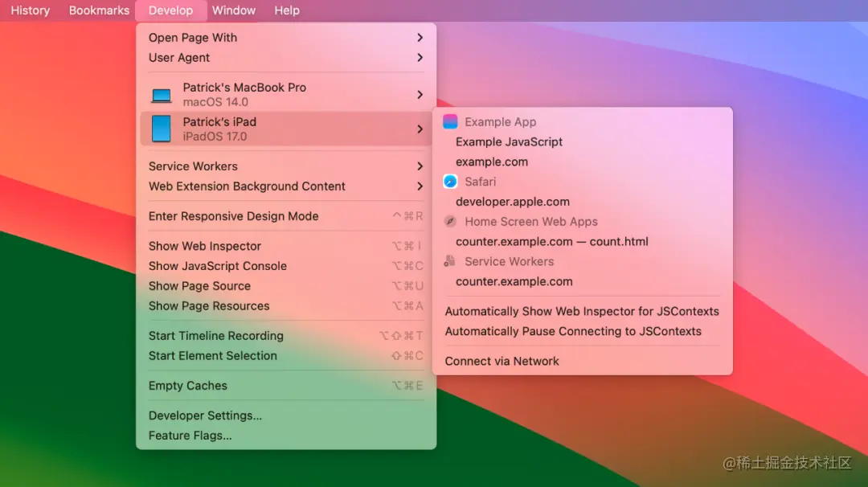Choose Connect via Network
The image size is (868, 487).
pyautogui.click(x=583, y=361)
